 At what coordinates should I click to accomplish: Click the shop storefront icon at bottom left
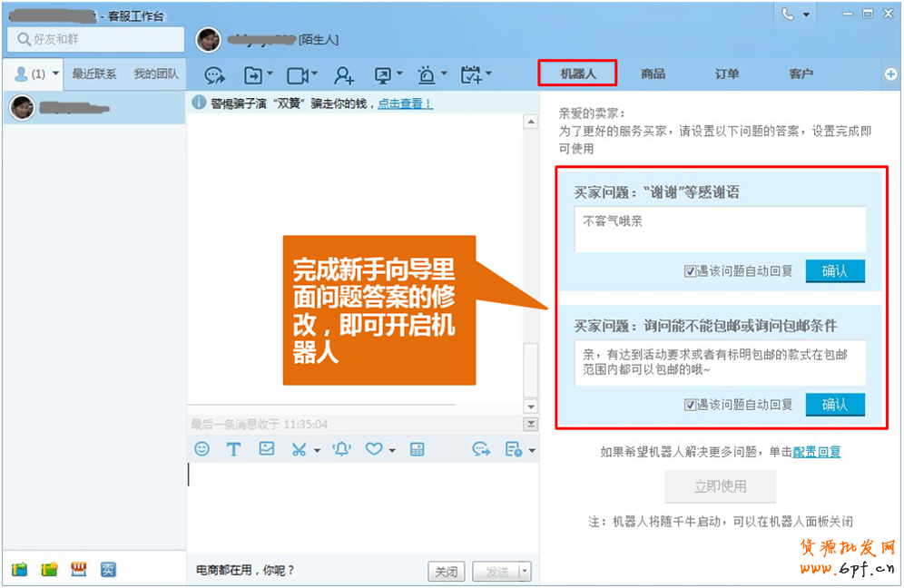[79, 569]
